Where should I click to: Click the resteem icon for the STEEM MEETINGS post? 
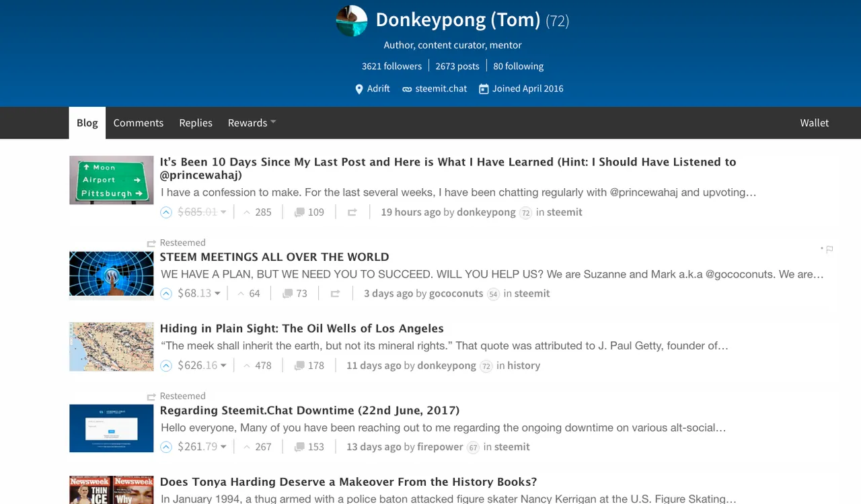(335, 294)
